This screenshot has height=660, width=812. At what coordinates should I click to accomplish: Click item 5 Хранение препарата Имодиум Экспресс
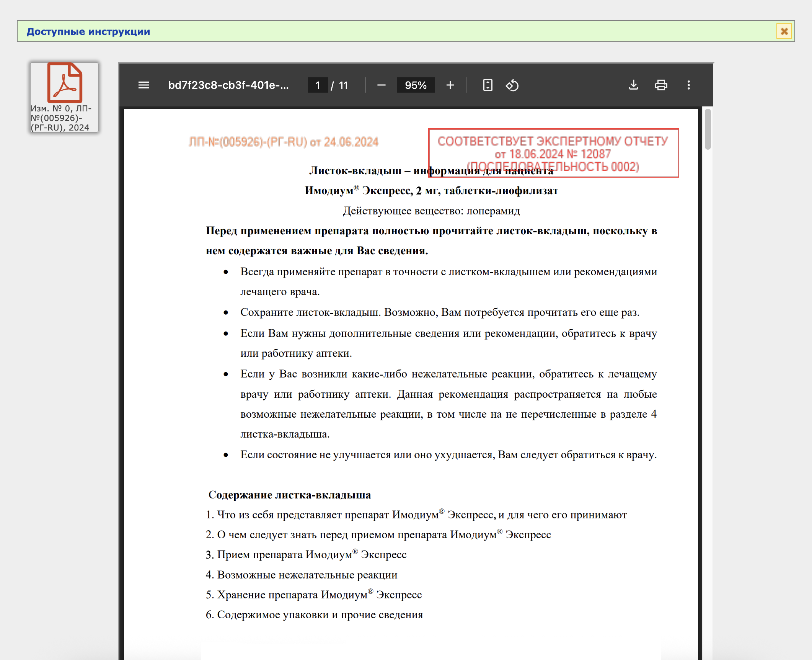(314, 595)
